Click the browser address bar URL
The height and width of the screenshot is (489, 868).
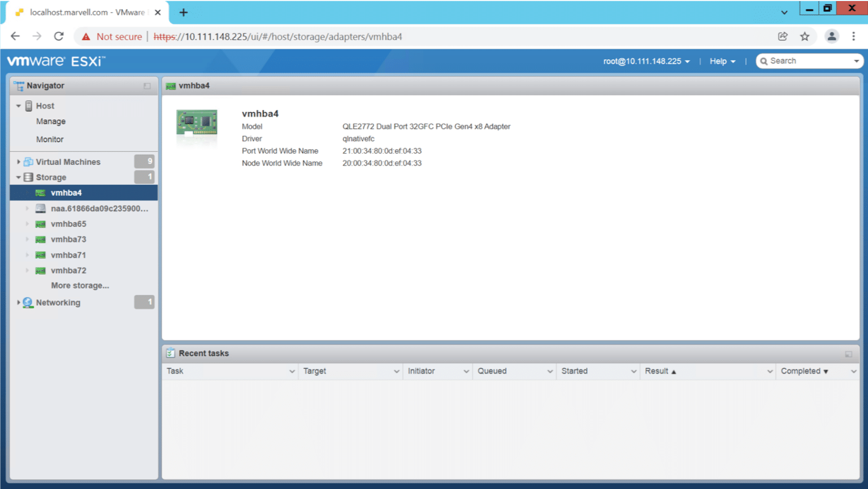point(277,37)
